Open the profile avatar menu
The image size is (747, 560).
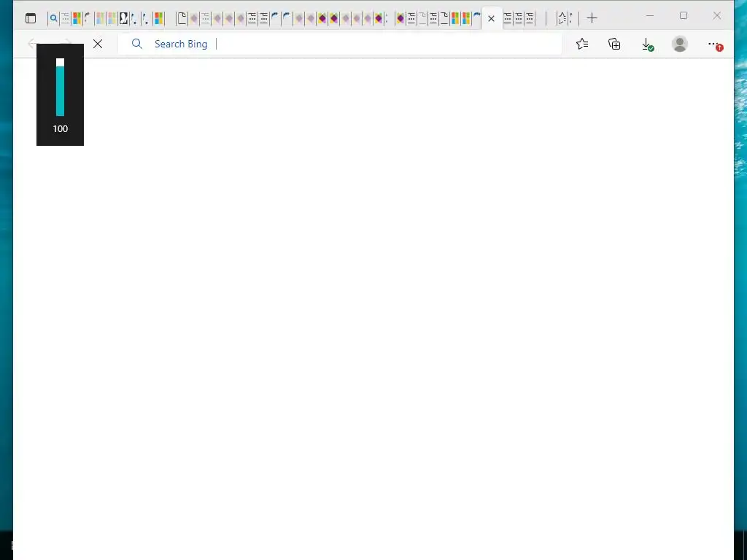click(x=680, y=44)
